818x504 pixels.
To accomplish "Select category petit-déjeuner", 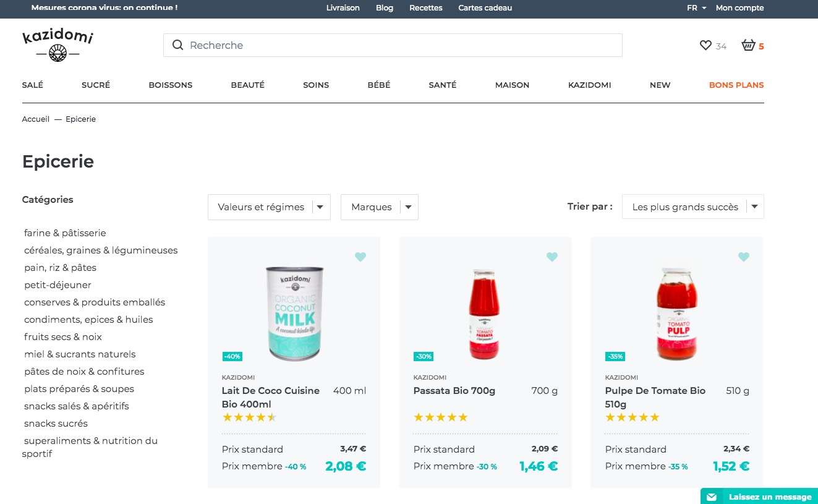I will (x=58, y=285).
